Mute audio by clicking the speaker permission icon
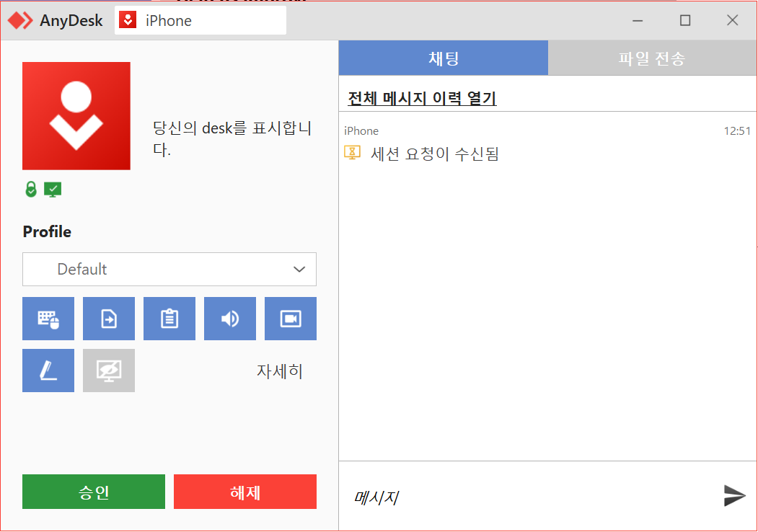Screen dimensions: 758x532 [x=229, y=318]
